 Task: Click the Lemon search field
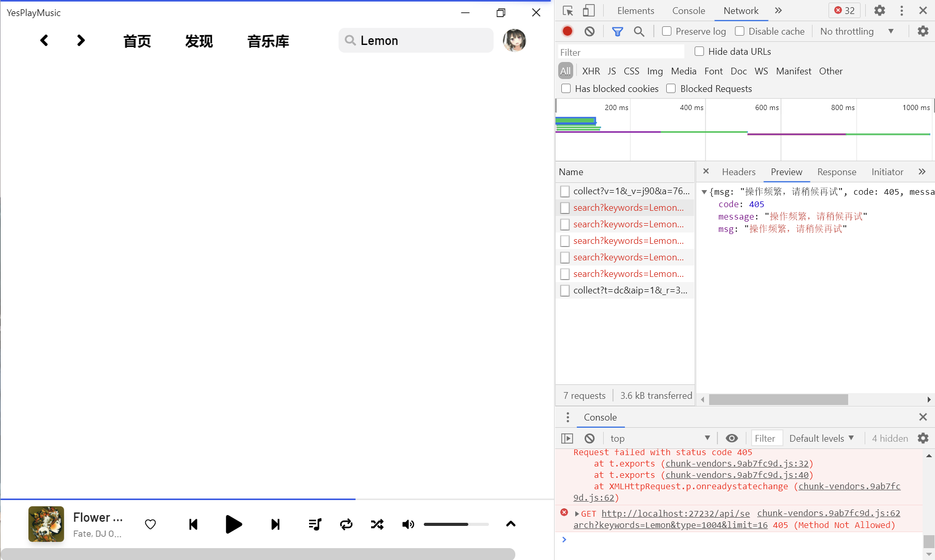point(416,40)
